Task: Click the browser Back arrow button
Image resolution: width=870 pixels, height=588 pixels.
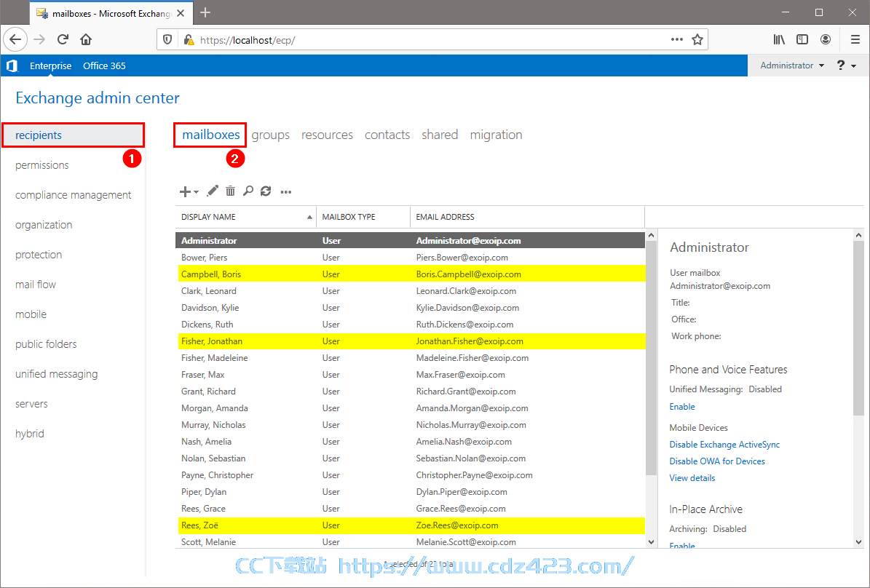Action: coord(15,39)
